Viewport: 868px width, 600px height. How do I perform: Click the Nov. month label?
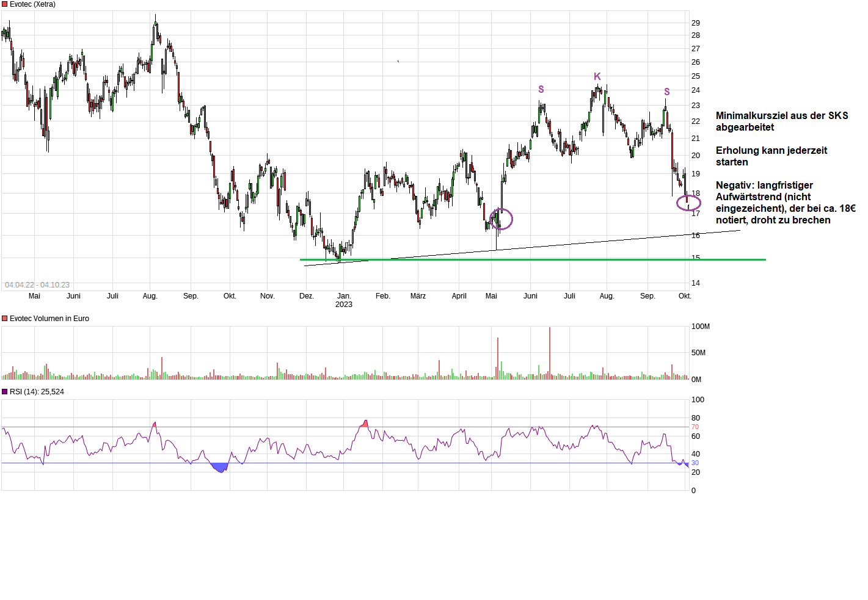pyautogui.click(x=268, y=296)
